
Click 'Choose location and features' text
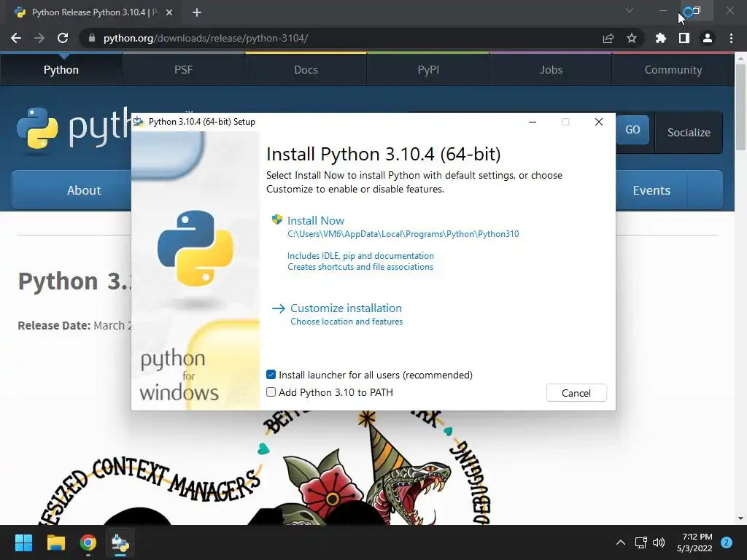click(x=347, y=322)
